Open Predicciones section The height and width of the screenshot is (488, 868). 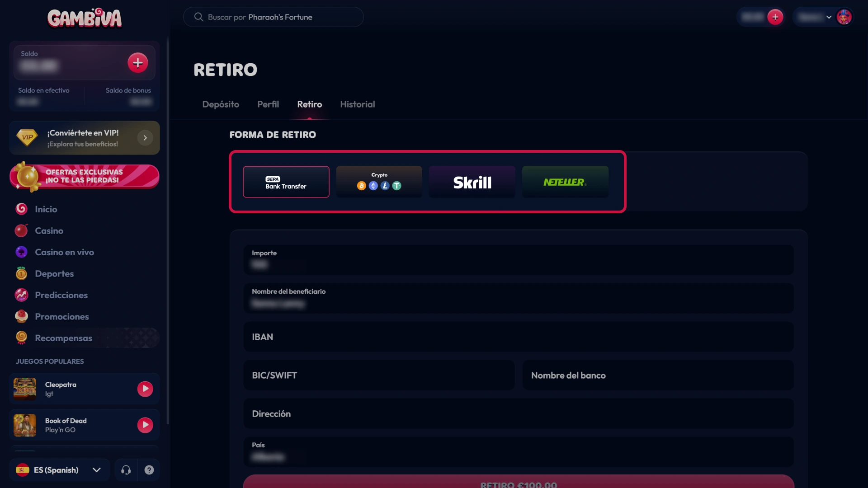point(61,295)
